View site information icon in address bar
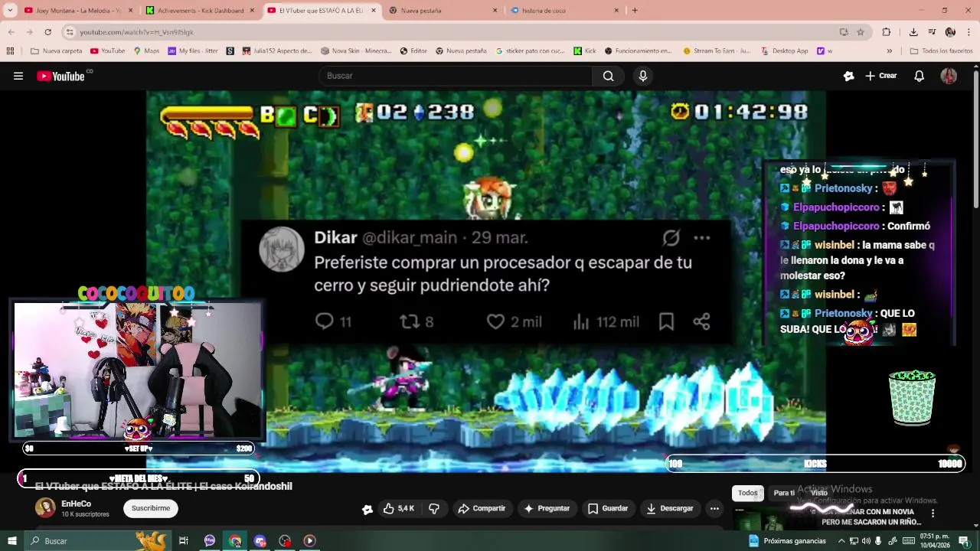This screenshot has height=551, width=980. point(70,32)
